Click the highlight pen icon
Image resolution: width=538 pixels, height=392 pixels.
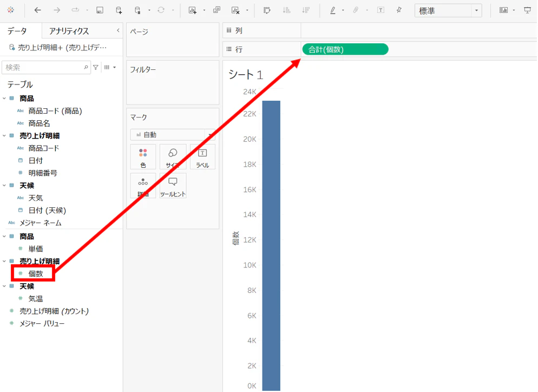333,10
